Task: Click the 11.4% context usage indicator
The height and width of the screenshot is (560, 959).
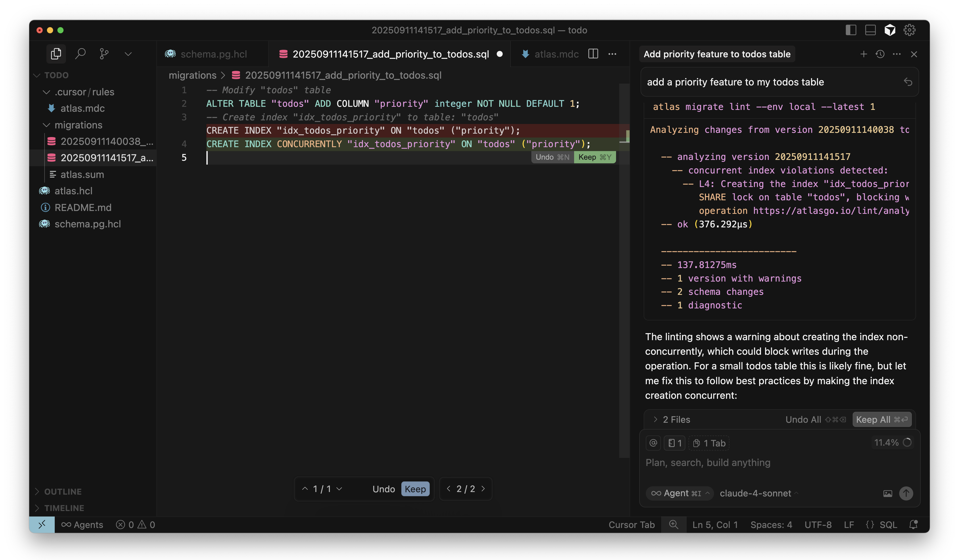Action: click(892, 443)
